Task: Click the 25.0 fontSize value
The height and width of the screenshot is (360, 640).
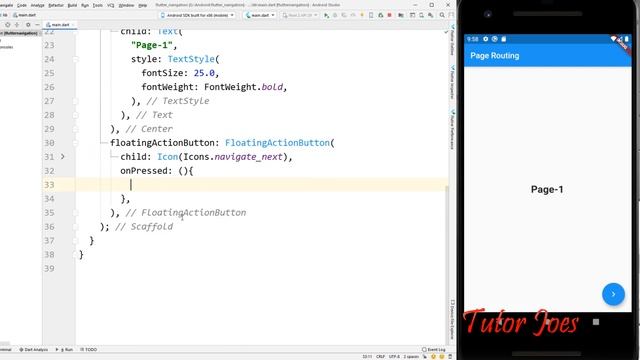Action: pos(204,73)
